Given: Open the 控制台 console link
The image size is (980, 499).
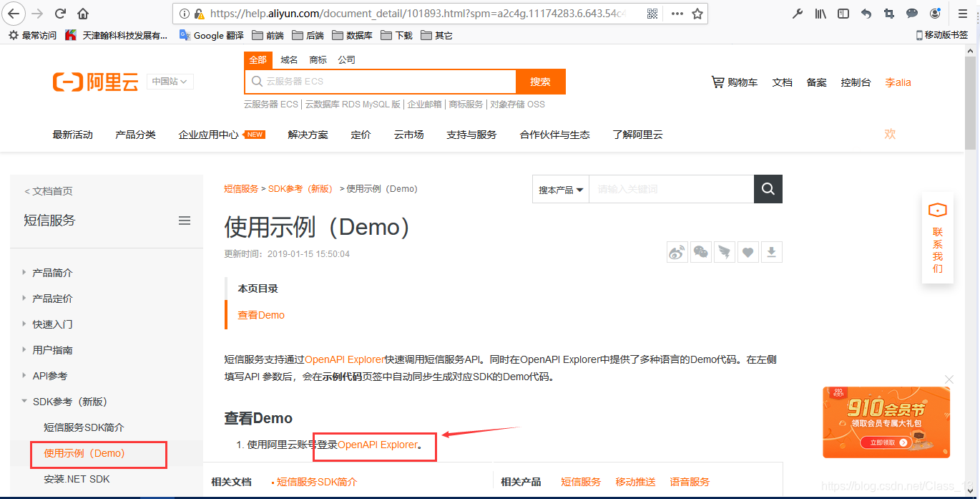Looking at the screenshot, I should pyautogui.click(x=856, y=82).
